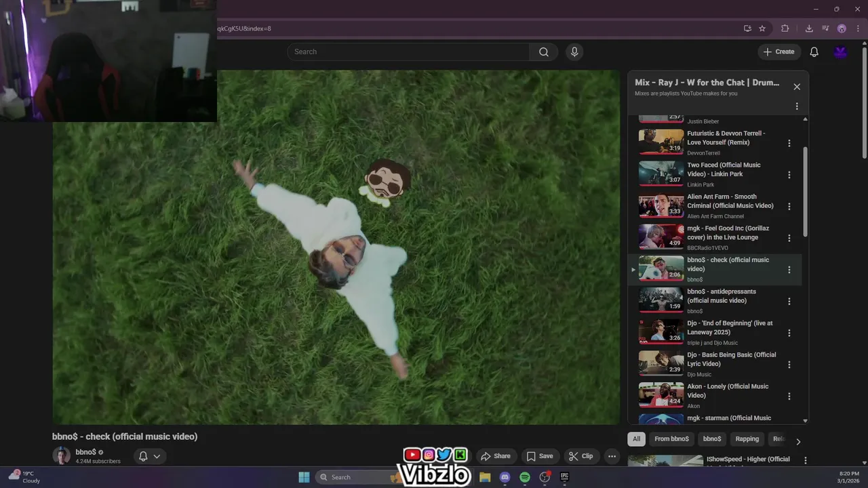Open the bbno$ channel name link
The width and height of the screenshot is (868, 488).
(x=85, y=452)
